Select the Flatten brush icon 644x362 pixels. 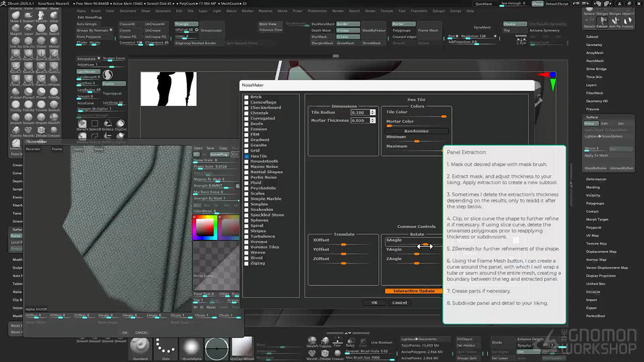pos(16,91)
